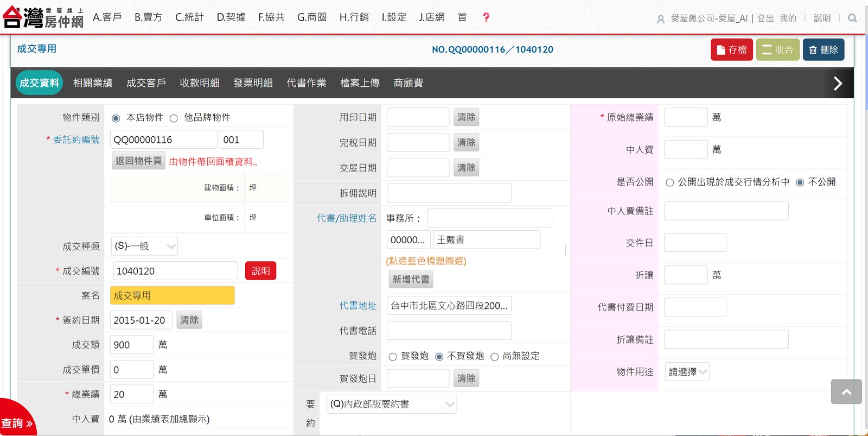Choose 公開出現於成交行情分析中 radio option

click(670, 182)
